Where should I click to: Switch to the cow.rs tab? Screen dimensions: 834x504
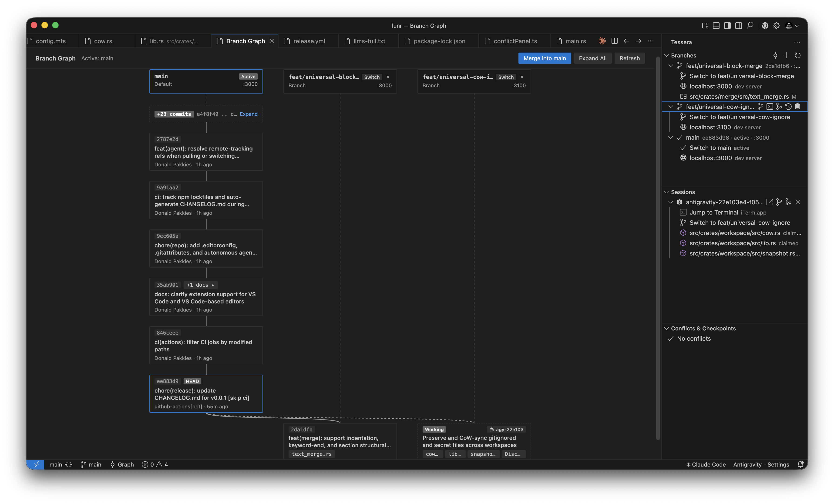click(x=107, y=41)
